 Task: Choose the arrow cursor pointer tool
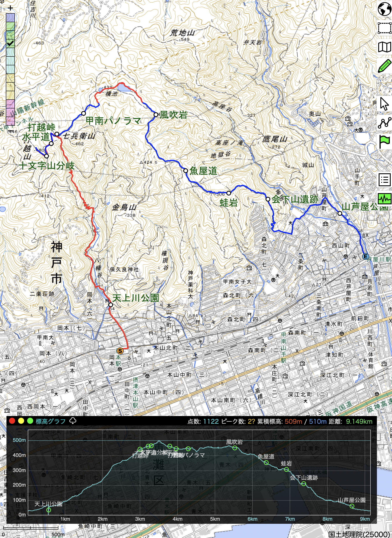(384, 104)
